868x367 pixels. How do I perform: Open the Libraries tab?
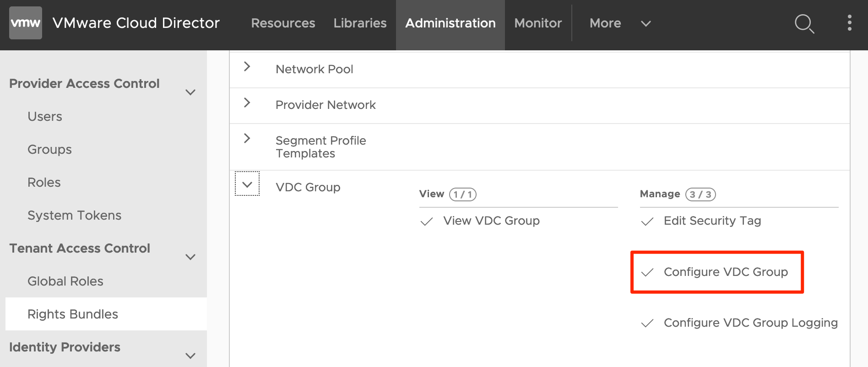click(360, 23)
